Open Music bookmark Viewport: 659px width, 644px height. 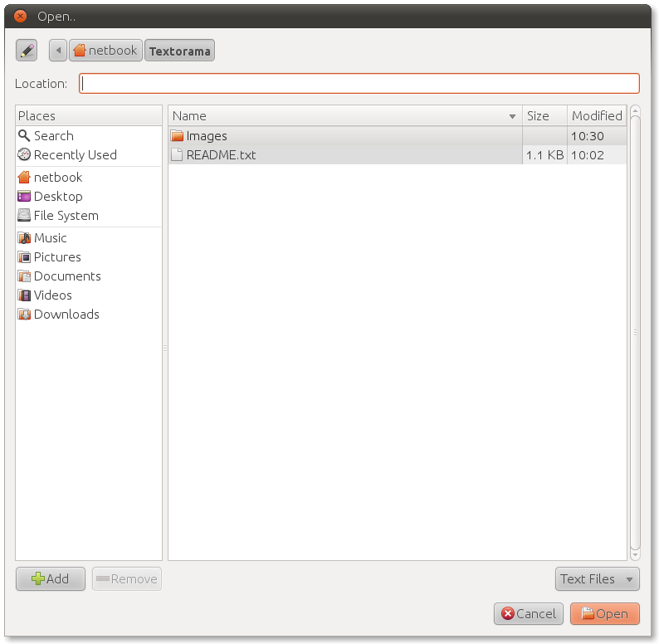pyautogui.click(x=88, y=238)
